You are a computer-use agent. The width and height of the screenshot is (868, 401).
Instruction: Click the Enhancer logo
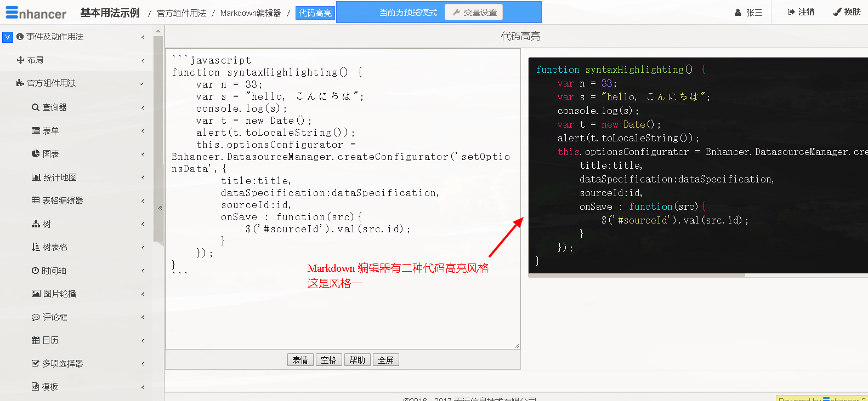pyautogui.click(x=36, y=13)
